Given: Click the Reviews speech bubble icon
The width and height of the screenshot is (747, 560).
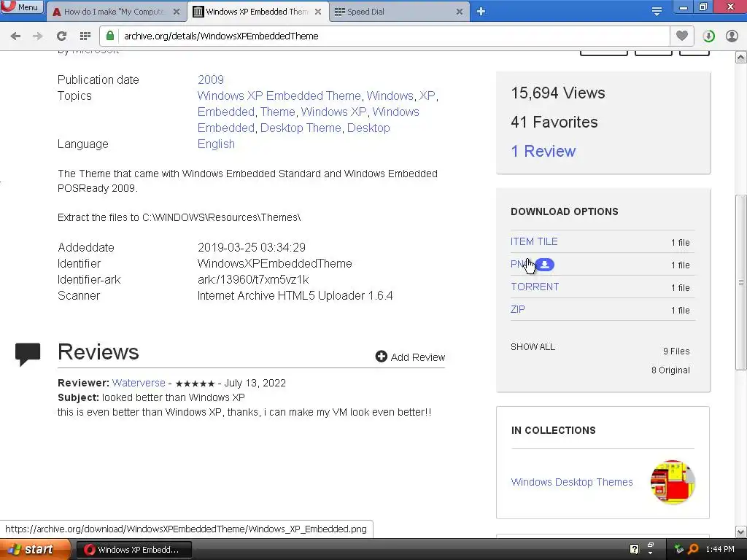Looking at the screenshot, I should click(28, 354).
